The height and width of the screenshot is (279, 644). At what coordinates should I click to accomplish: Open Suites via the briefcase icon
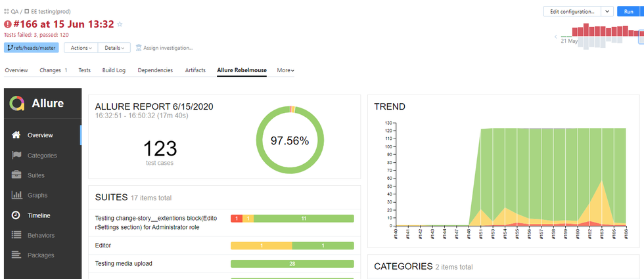click(x=16, y=175)
